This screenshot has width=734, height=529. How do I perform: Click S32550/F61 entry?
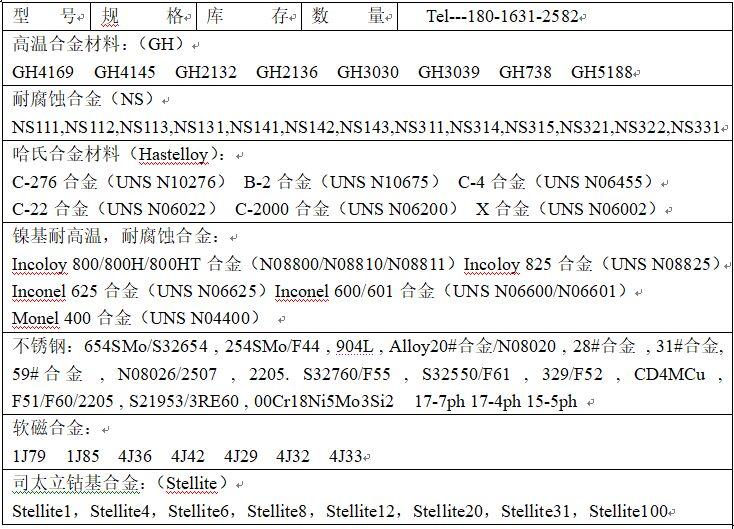(466, 374)
